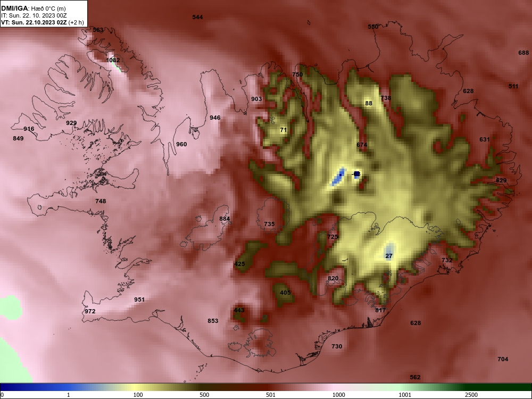Click the legend label 500

[x=204, y=395]
